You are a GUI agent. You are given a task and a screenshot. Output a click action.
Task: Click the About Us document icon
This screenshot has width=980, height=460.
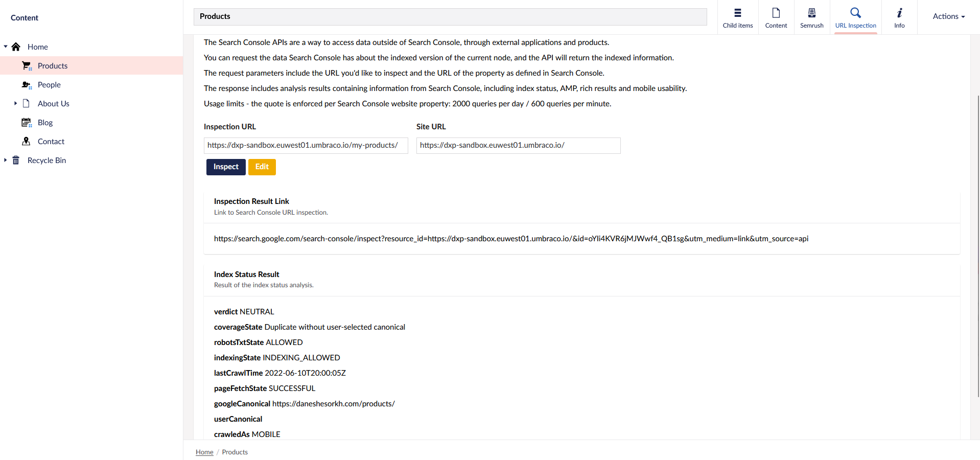(x=27, y=104)
